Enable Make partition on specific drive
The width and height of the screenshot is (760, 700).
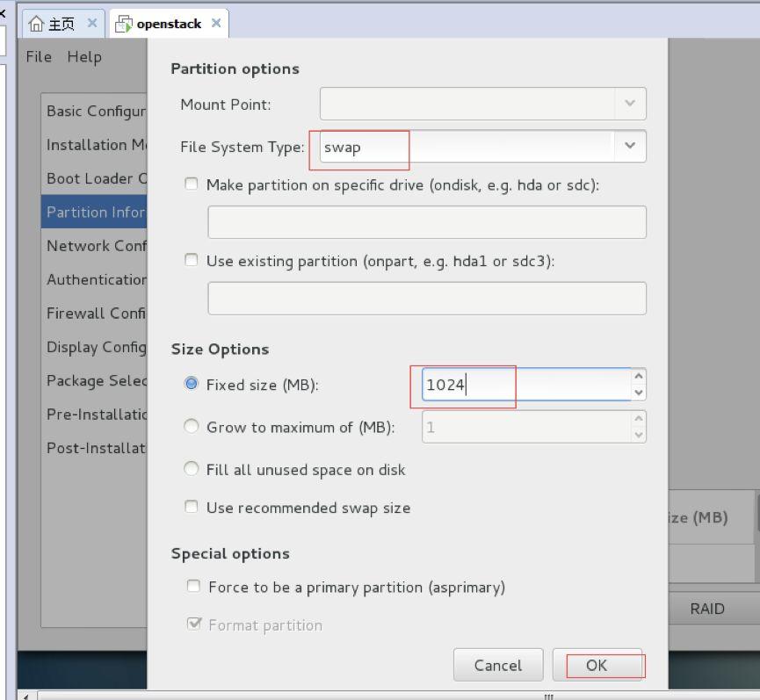192,185
